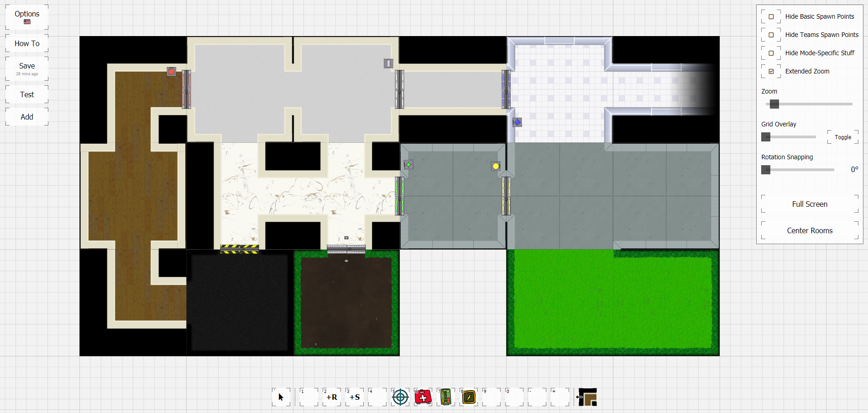Select the wooden floor room
Screen dimensions: 868x413
click(x=133, y=196)
